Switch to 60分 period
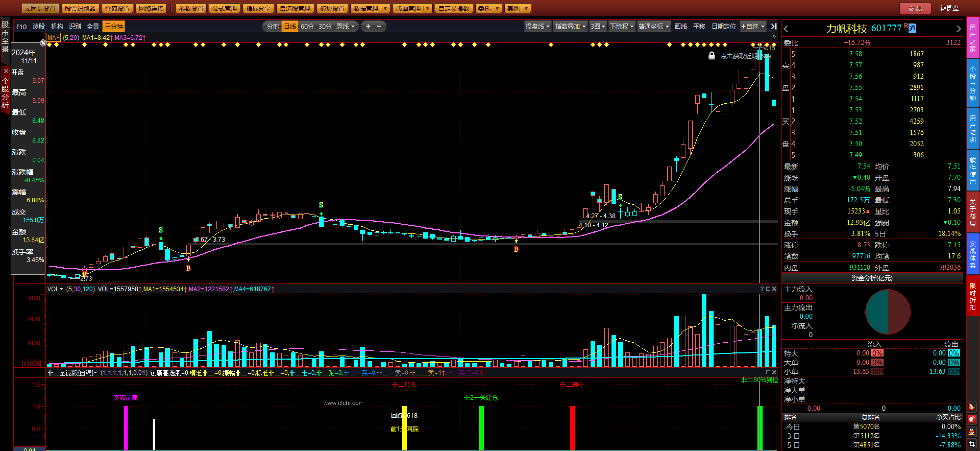Image resolution: width=980 pixels, height=451 pixels. 307,26
